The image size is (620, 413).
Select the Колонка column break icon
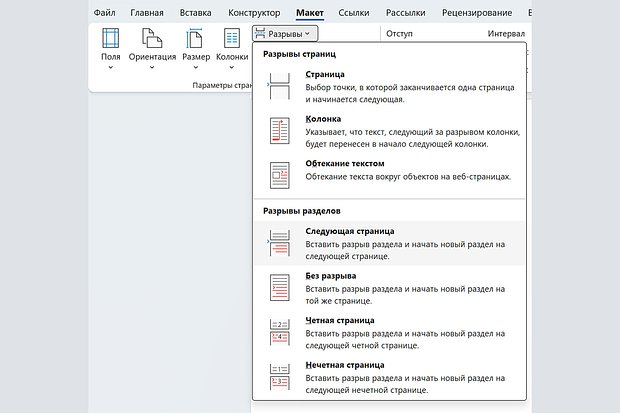pos(279,131)
